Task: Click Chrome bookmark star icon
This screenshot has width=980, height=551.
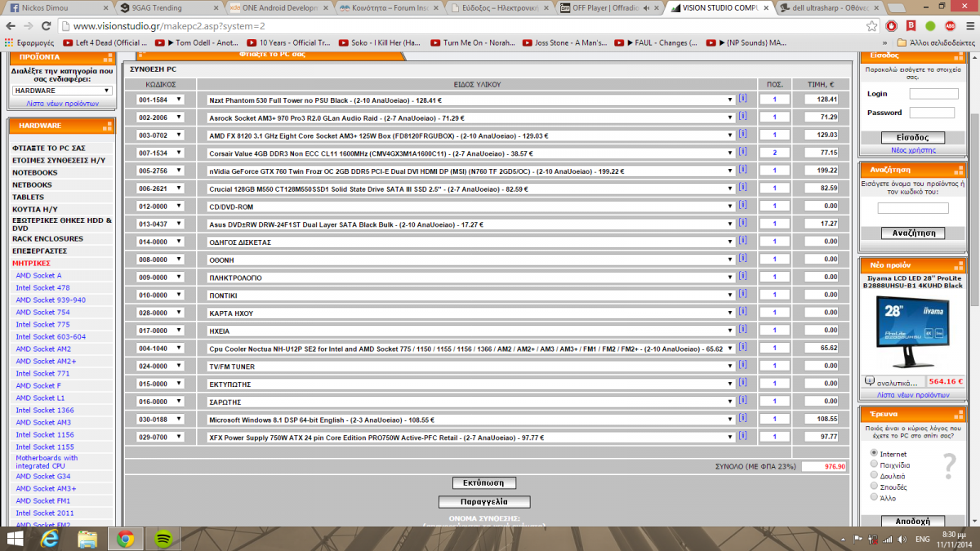Action: [x=872, y=25]
